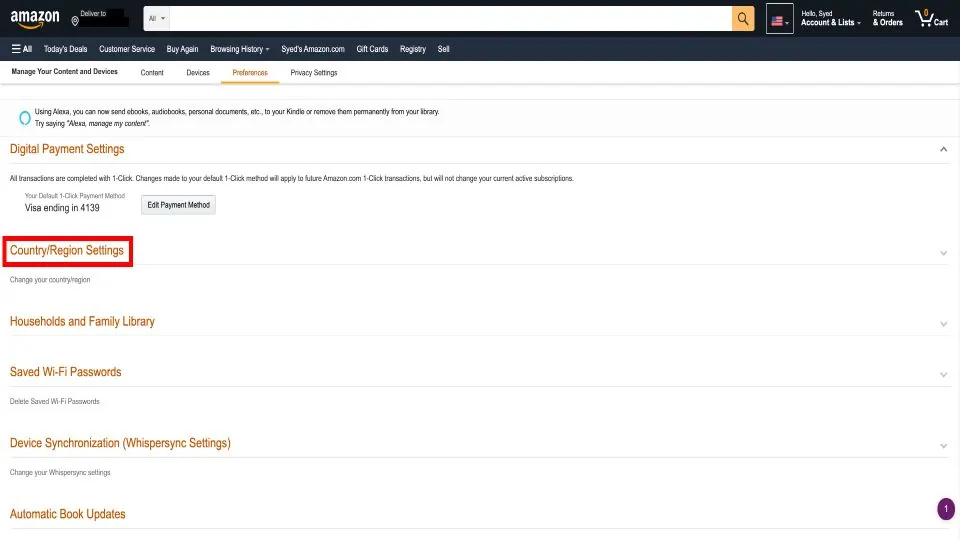Click 'Delete Saved Wi-Fi Passwords' text
Image resolution: width=960 pixels, height=540 pixels.
point(54,402)
